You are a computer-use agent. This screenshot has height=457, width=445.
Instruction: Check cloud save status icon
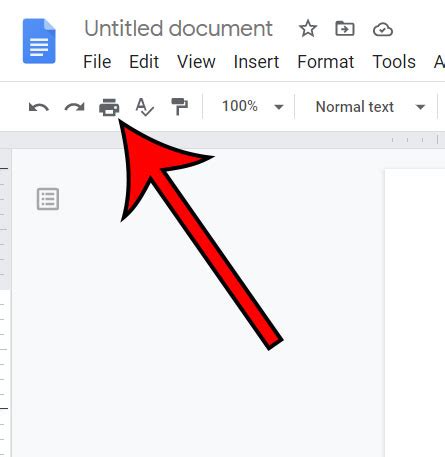click(383, 29)
